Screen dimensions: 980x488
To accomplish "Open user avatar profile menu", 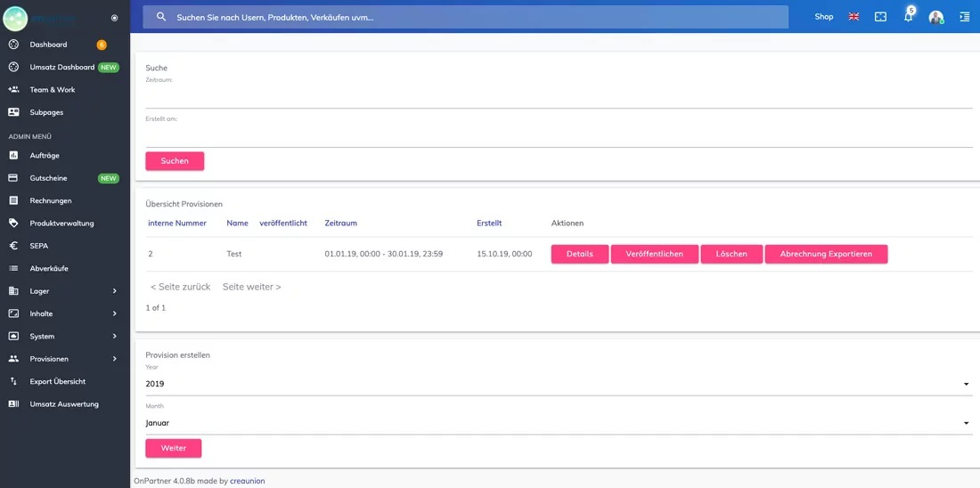I will (x=935, y=17).
